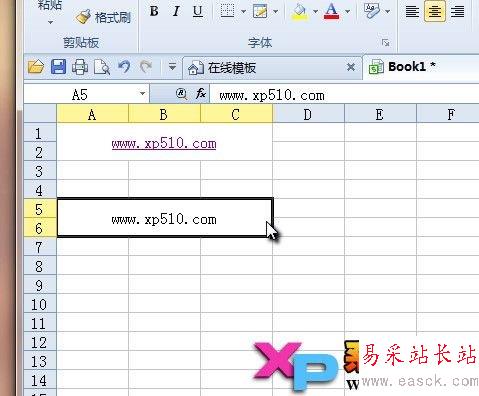Select merged cell A5 with www.xp510.com
This screenshot has height=396, width=479.
click(x=165, y=217)
